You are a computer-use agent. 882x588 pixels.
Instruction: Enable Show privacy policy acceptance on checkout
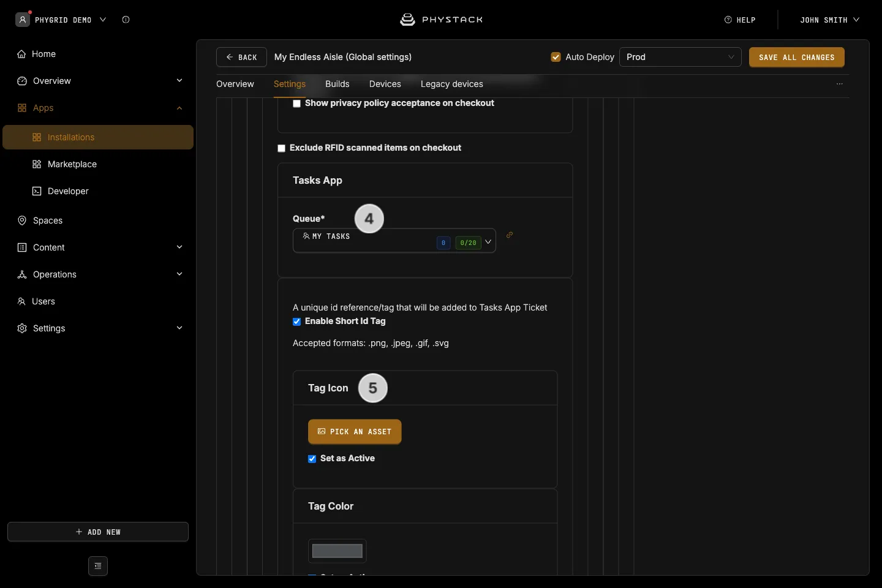296,104
